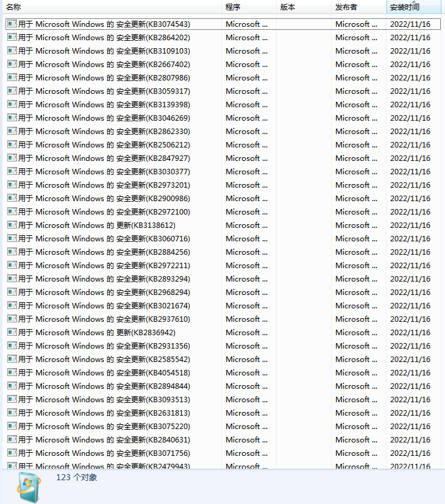The width and height of the screenshot is (445, 504).
Task: Click the icon of update KB2506212
Action: pyautogui.click(x=12, y=144)
